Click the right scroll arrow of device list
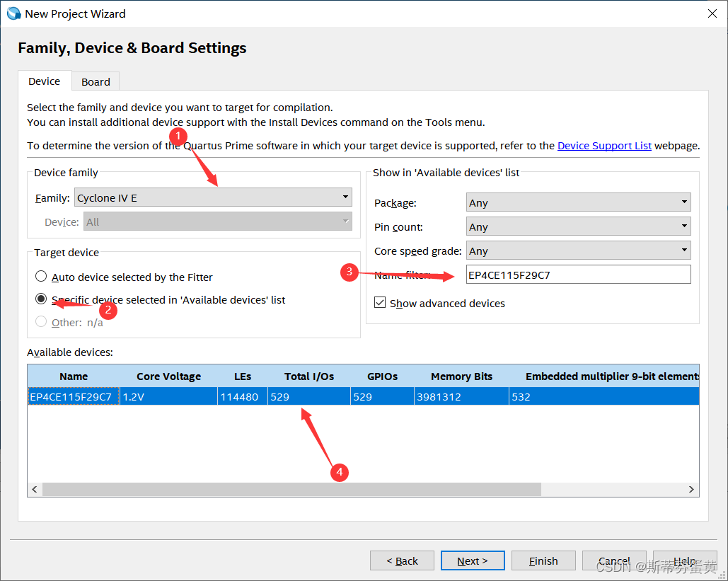Viewport: 728px width, 581px height. [691, 489]
